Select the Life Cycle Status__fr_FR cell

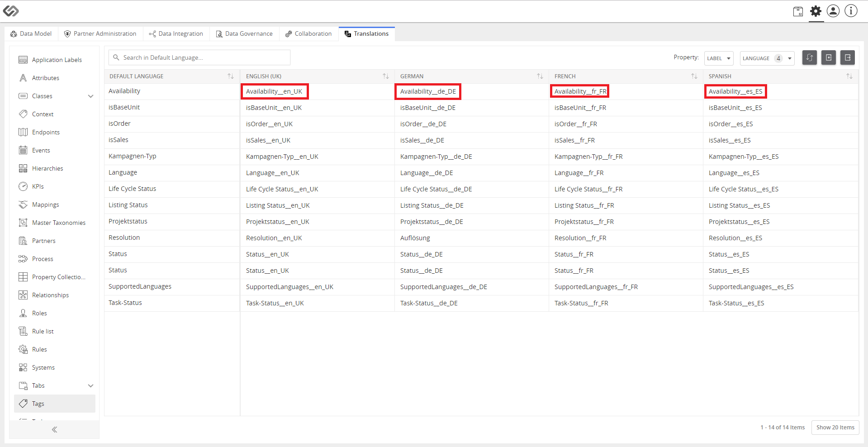(x=626, y=189)
